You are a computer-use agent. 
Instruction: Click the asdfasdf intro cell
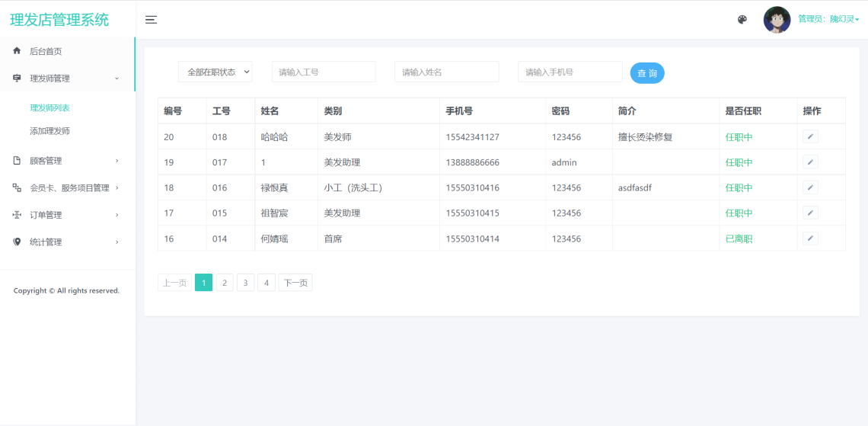point(635,187)
